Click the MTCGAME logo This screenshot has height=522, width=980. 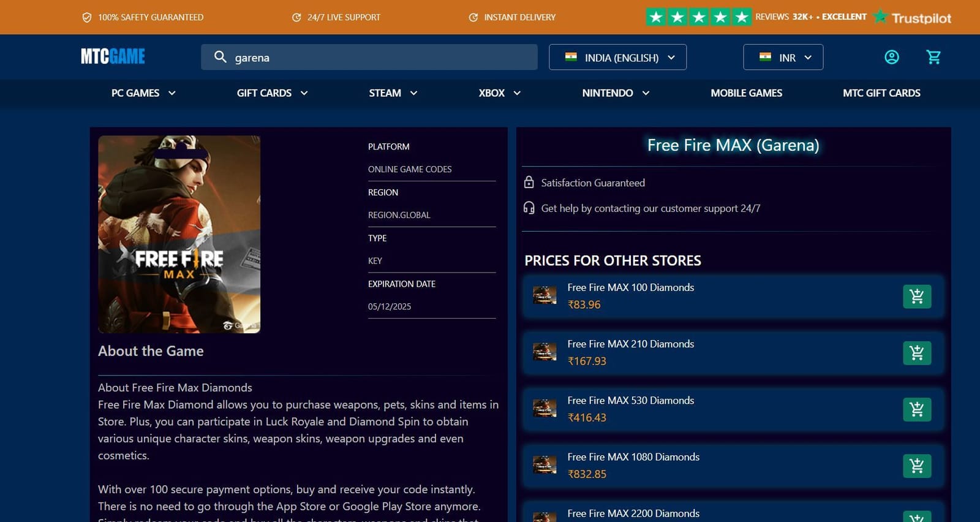[113, 56]
